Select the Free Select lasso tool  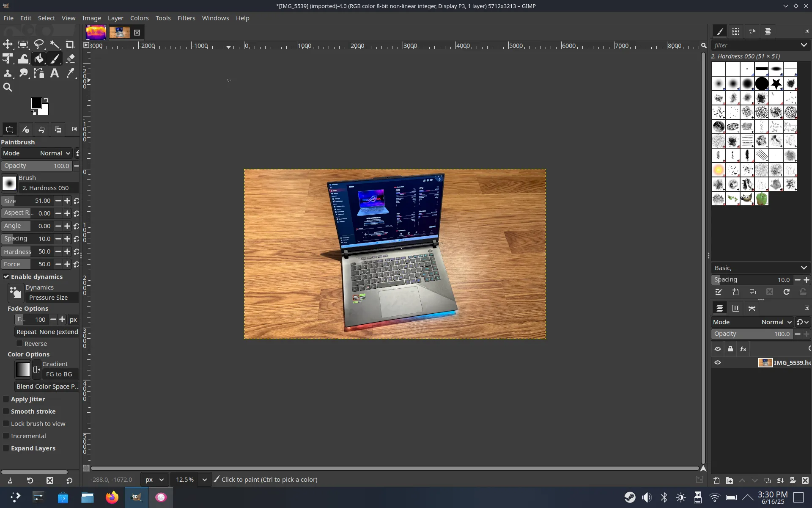point(39,44)
